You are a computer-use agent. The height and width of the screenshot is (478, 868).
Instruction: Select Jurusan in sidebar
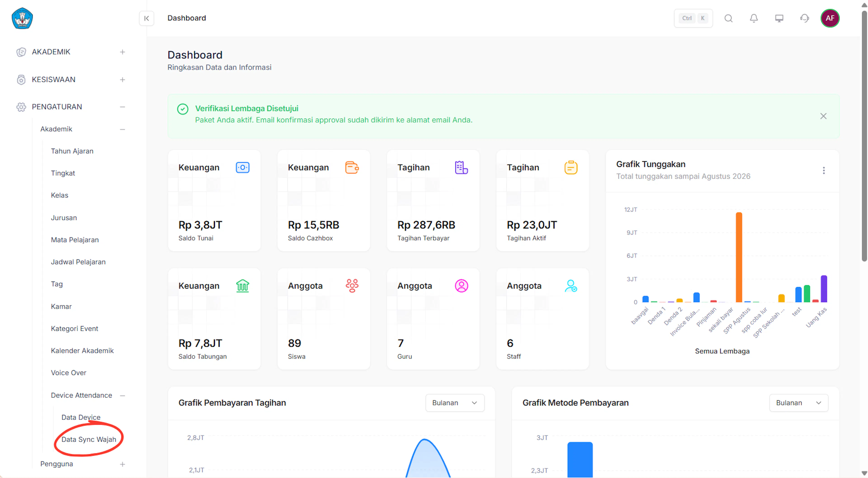click(64, 218)
